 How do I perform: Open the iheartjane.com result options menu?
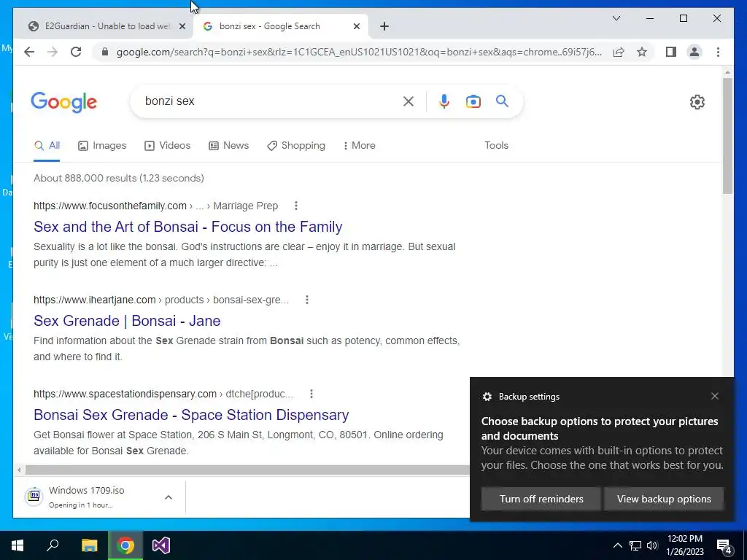pos(307,300)
